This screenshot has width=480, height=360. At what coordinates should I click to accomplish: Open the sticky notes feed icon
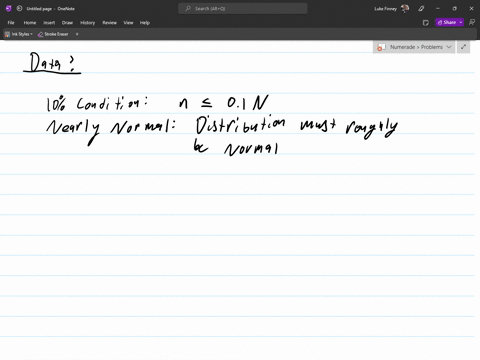point(426,23)
